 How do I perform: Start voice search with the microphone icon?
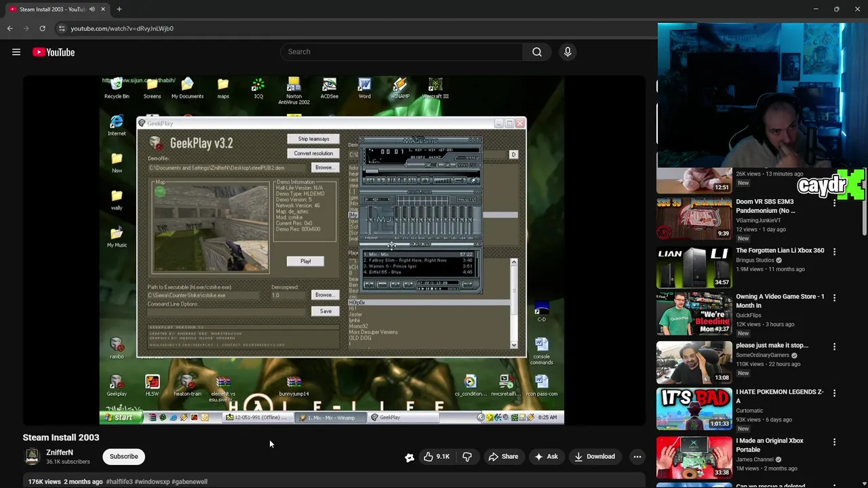tap(568, 52)
